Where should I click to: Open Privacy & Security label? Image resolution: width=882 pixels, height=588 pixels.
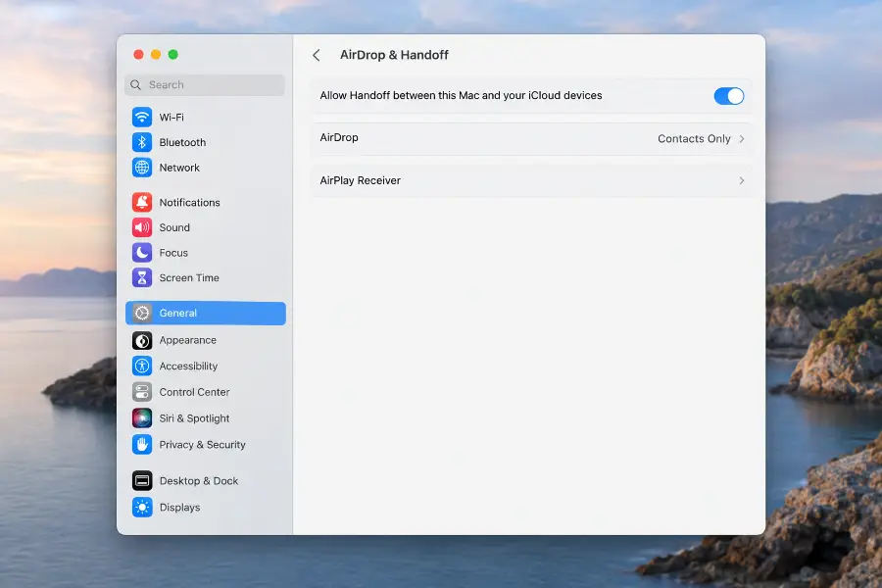pyautogui.click(x=203, y=445)
